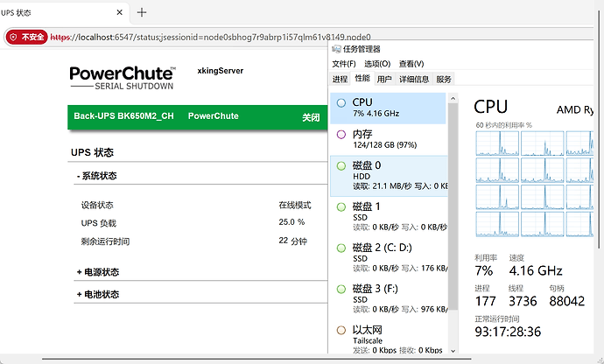Switch to the 用户 tab
This screenshot has height=364, width=604.
pos(384,79)
